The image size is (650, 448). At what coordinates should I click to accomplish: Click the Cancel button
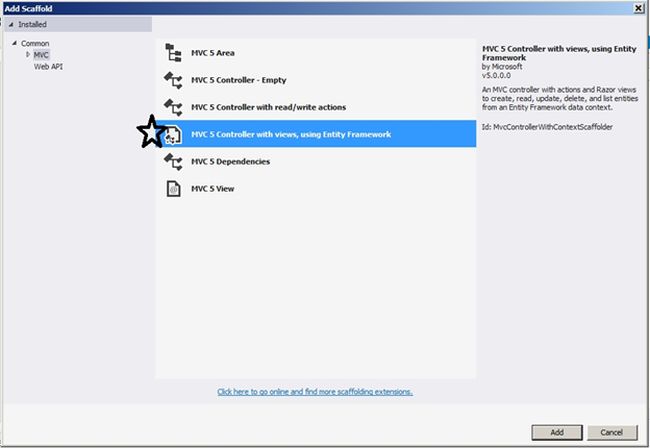tap(612, 432)
